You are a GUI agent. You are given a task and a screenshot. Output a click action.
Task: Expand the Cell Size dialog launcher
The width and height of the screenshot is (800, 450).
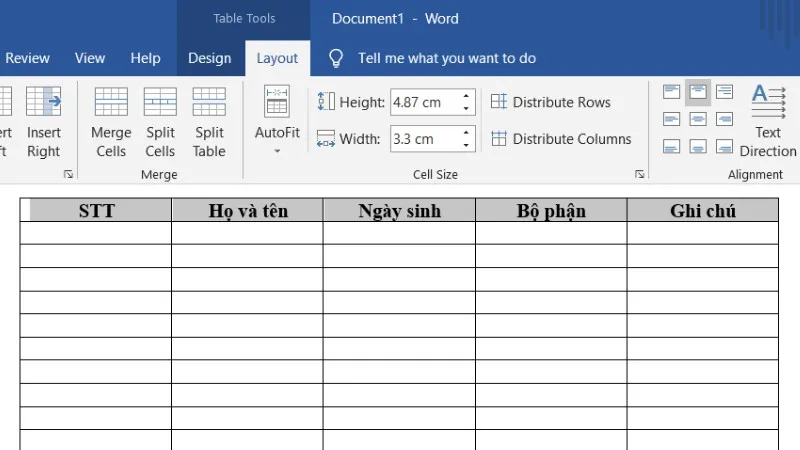[639, 175]
